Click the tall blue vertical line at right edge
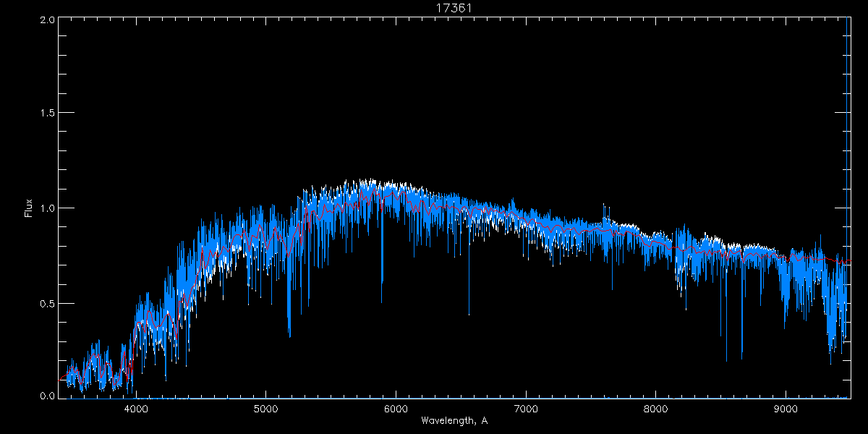This screenshot has height=434, width=868. [x=847, y=145]
